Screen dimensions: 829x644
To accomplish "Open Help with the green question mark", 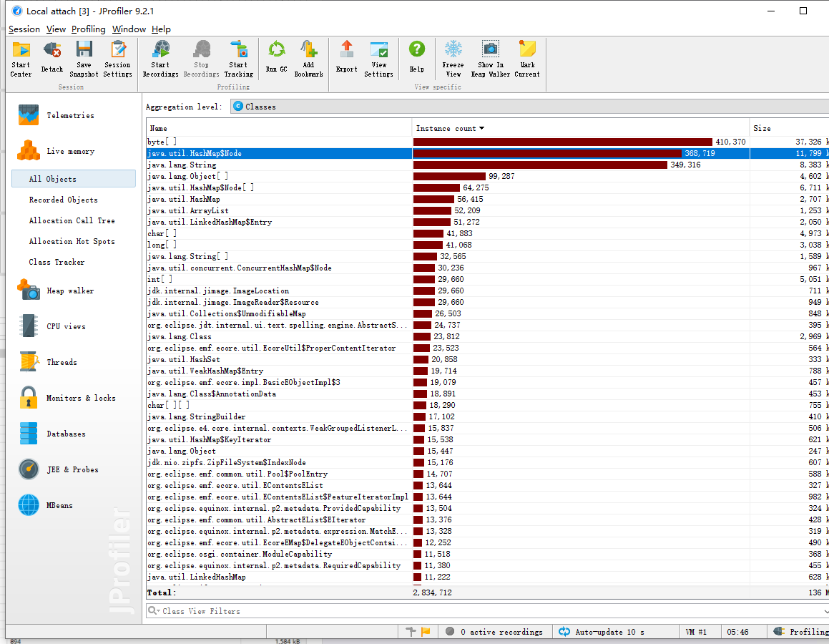I will (x=416, y=57).
